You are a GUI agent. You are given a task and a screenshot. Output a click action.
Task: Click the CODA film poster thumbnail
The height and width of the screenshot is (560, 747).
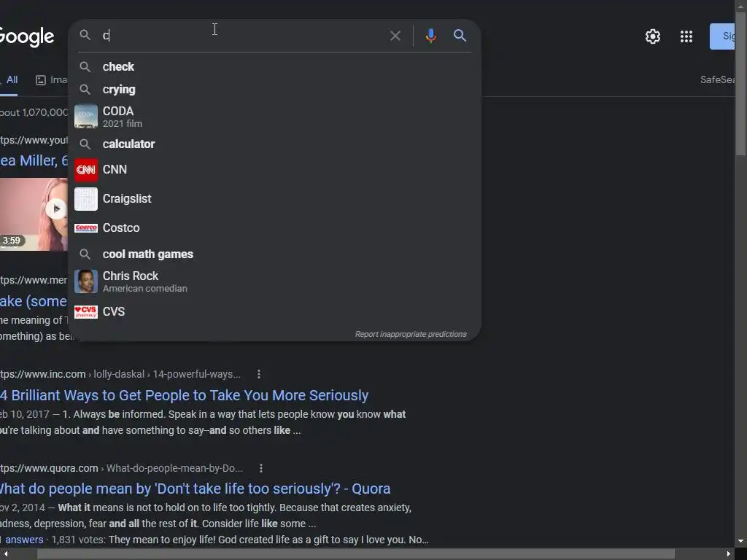(86, 116)
